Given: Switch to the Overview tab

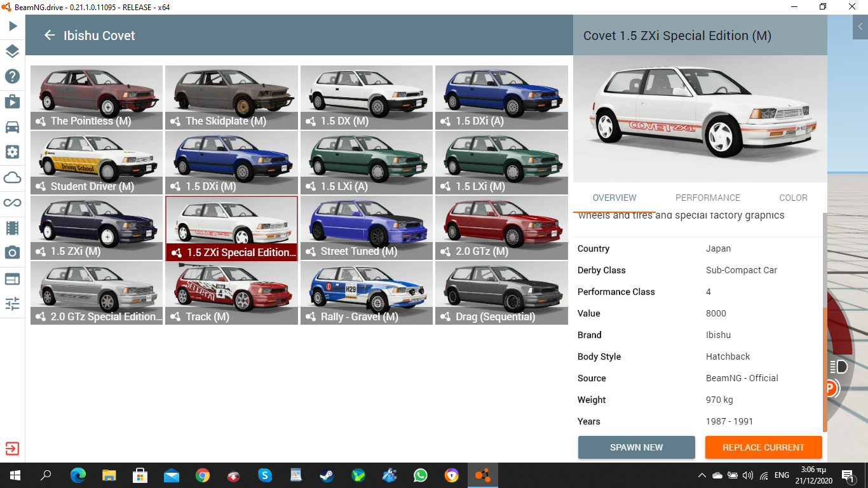Looking at the screenshot, I should (614, 198).
